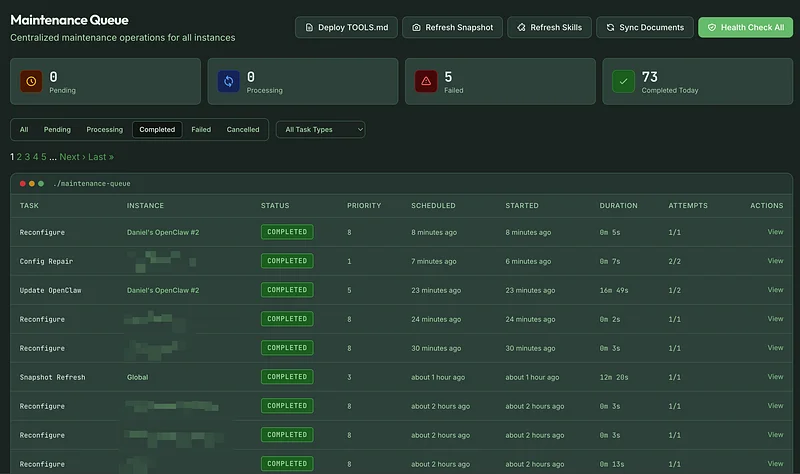The height and width of the screenshot is (474, 800).
Task: Go to page 2
Action: coord(19,157)
